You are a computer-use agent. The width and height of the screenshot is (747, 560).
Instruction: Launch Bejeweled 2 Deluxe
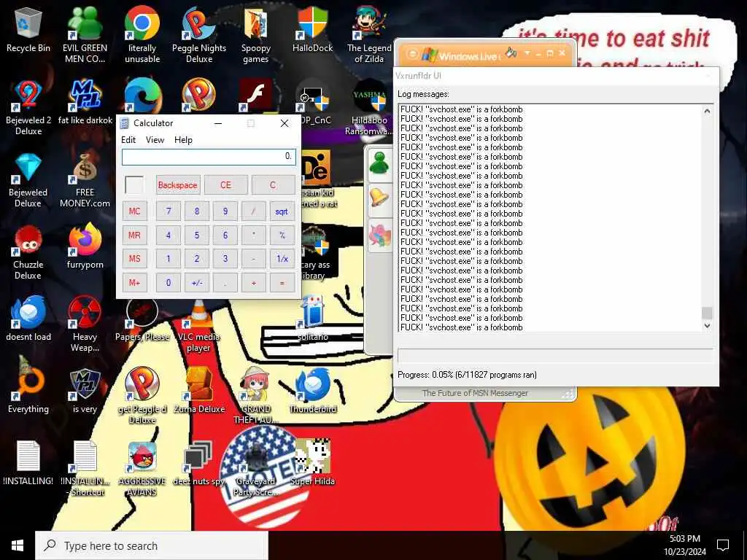28,107
